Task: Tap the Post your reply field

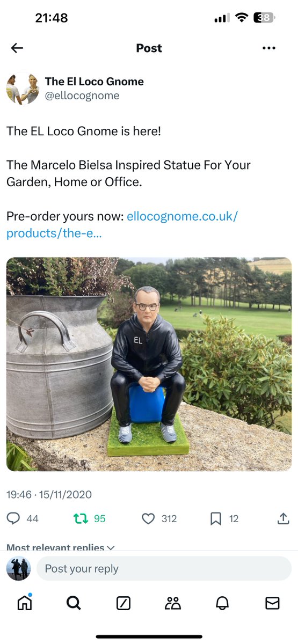Action: point(164,568)
